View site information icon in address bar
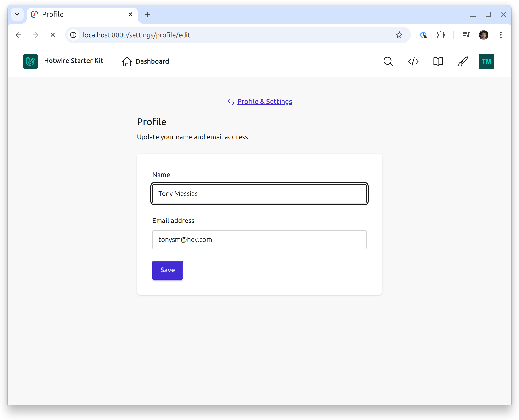 [x=73, y=35]
